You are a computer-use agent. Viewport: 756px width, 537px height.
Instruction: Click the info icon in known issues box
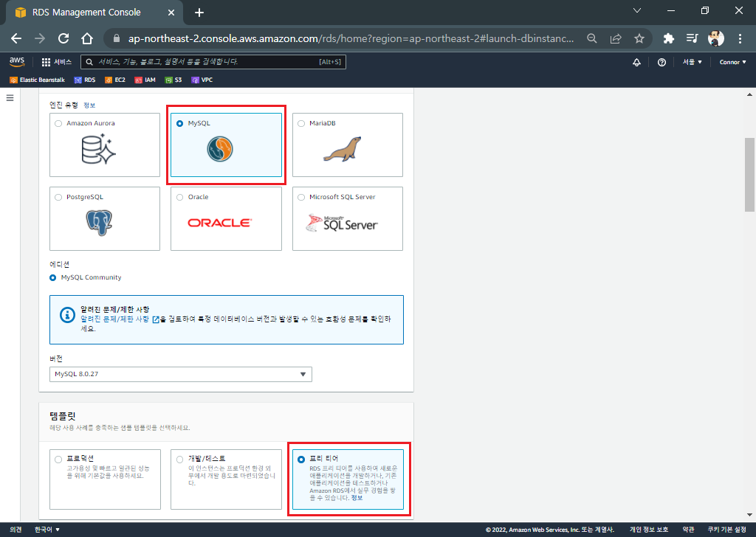[x=67, y=314]
